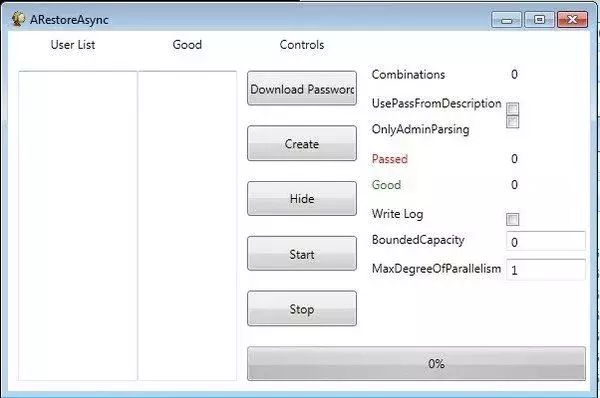Screen dimensions: 600x398
Task: Click inside the Good list box
Action: [x=187, y=226]
